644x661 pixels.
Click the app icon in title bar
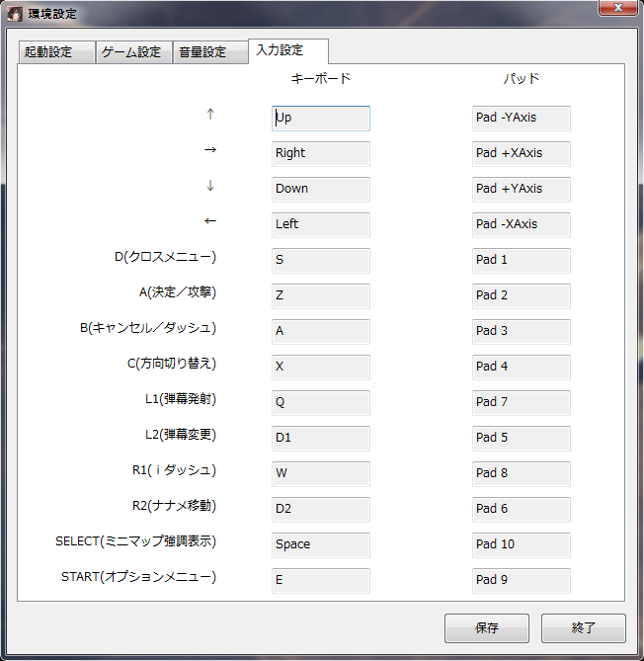click(15, 14)
